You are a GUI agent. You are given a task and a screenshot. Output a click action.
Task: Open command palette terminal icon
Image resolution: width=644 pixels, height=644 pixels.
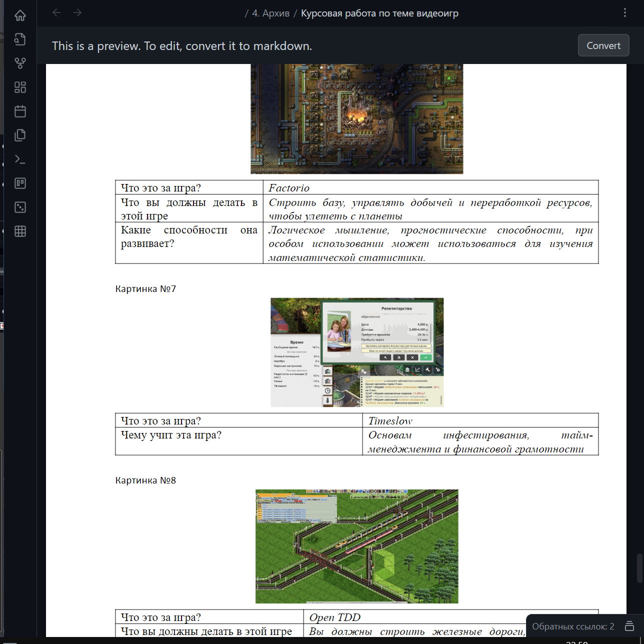pos(20,159)
